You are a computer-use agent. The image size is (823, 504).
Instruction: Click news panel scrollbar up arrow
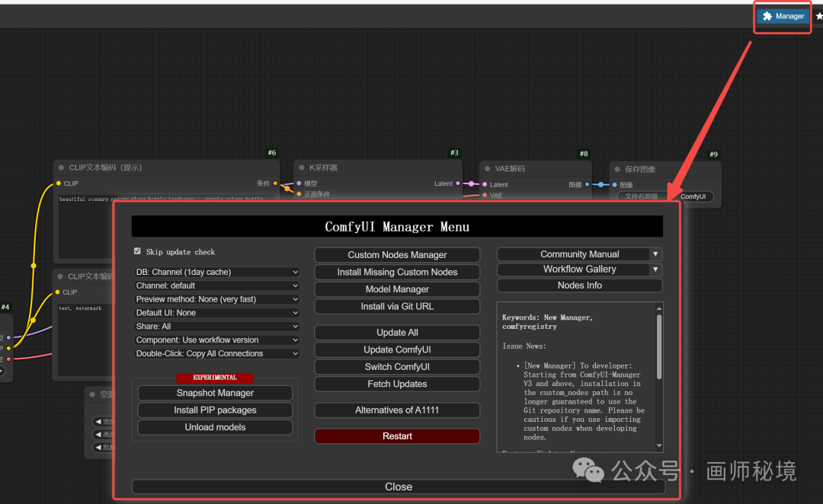coord(659,308)
